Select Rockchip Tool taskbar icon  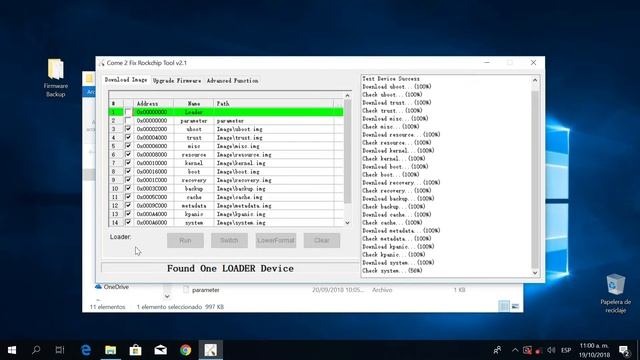point(211,350)
